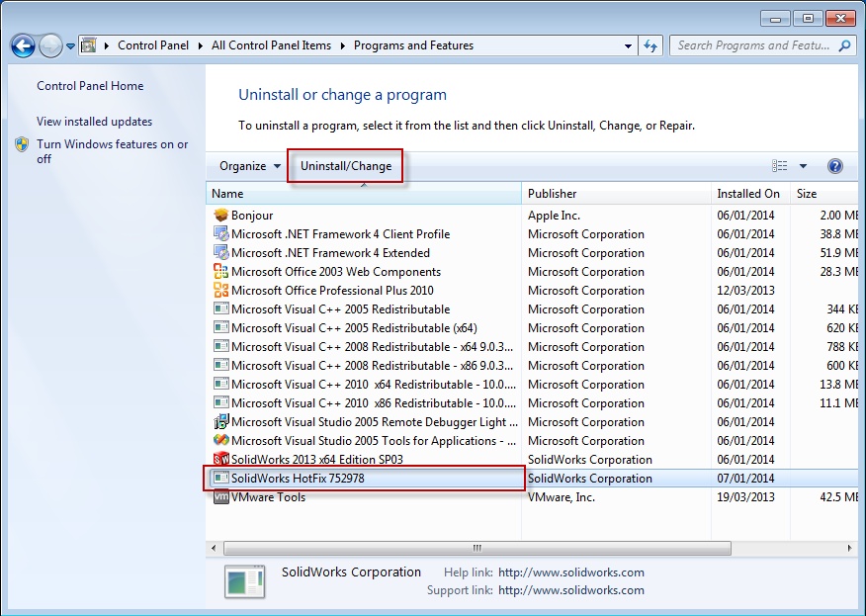Select the Bonjour program icon
The width and height of the screenshot is (866, 616).
coord(220,215)
